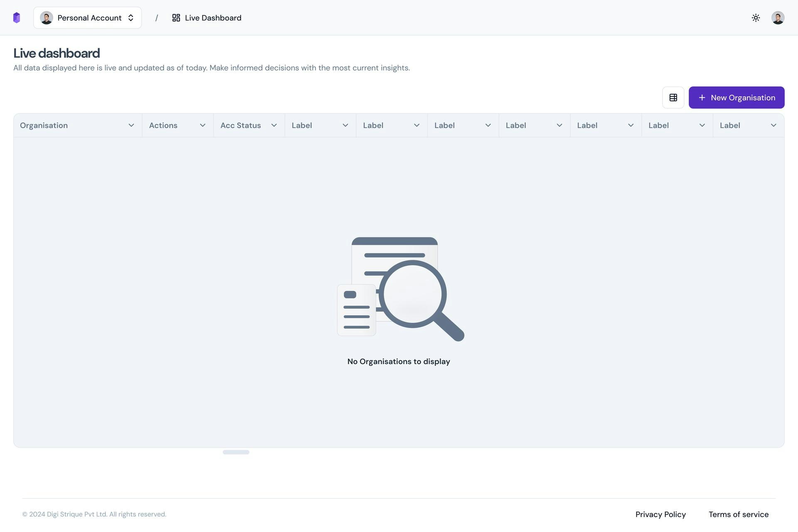This screenshot has height=532, width=798.
Task: Expand the Actions column chevron
Action: (x=202, y=126)
